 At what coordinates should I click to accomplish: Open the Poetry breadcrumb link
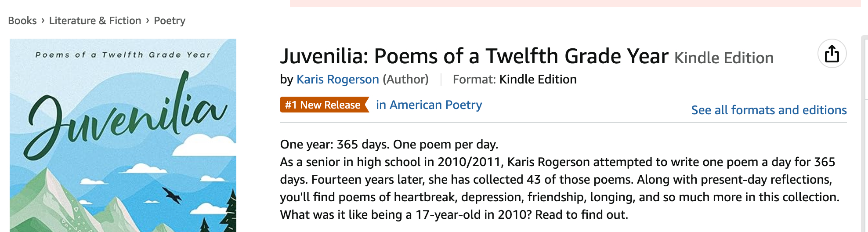click(x=170, y=21)
